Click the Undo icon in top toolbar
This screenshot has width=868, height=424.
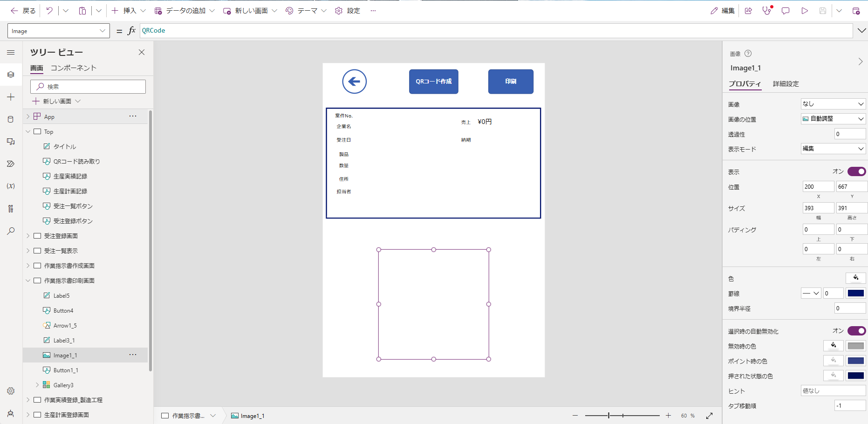pos(49,11)
